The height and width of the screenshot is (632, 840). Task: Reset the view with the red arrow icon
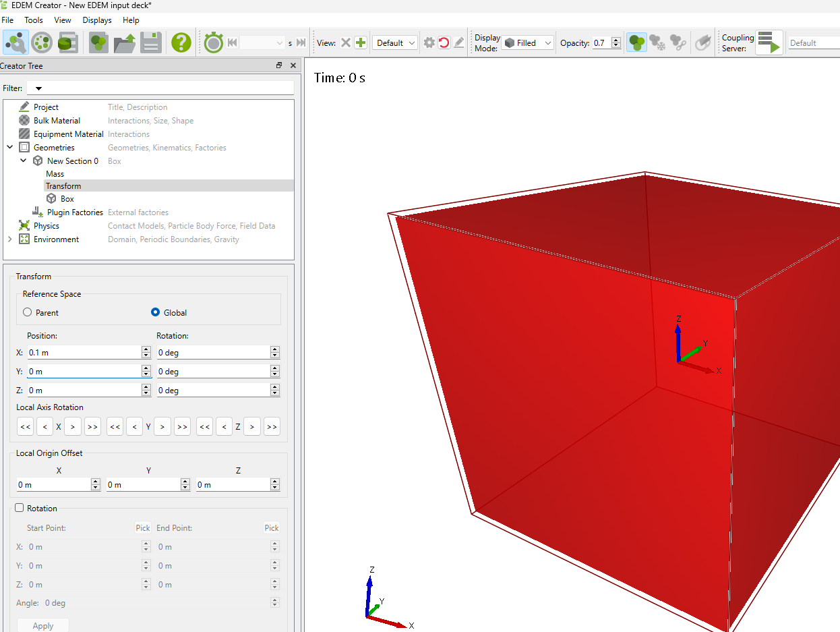pos(444,42)
